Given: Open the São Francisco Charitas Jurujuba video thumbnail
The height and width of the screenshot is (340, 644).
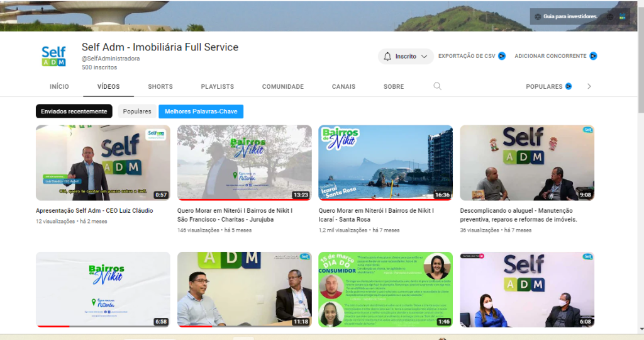Looking at the screenshot, I should coord(245,163).
